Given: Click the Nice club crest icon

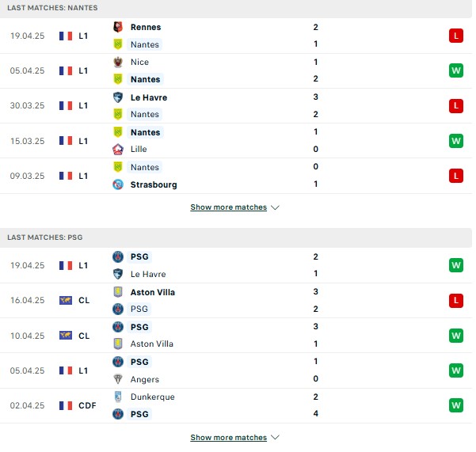Looking at the screenshot, I should [118, 62].
